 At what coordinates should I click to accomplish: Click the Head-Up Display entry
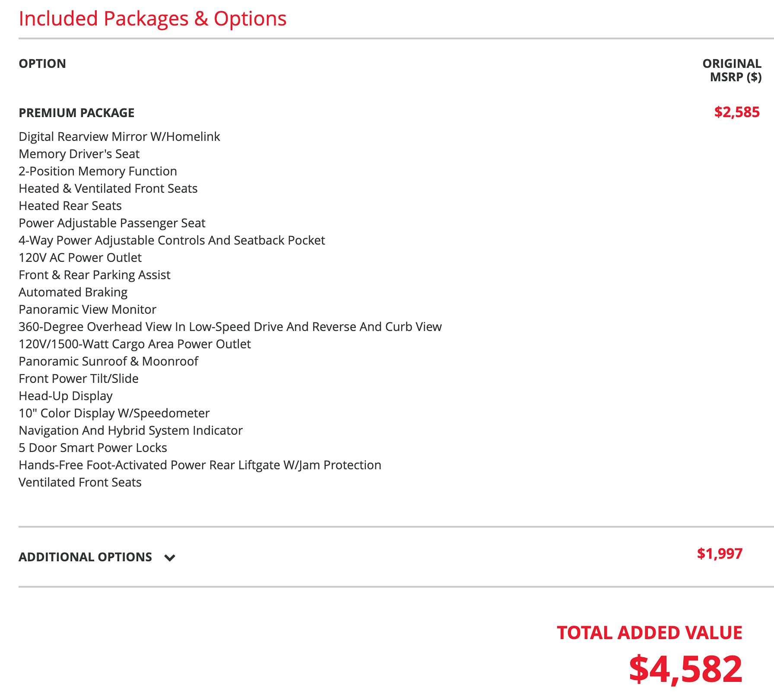point(66,396)
